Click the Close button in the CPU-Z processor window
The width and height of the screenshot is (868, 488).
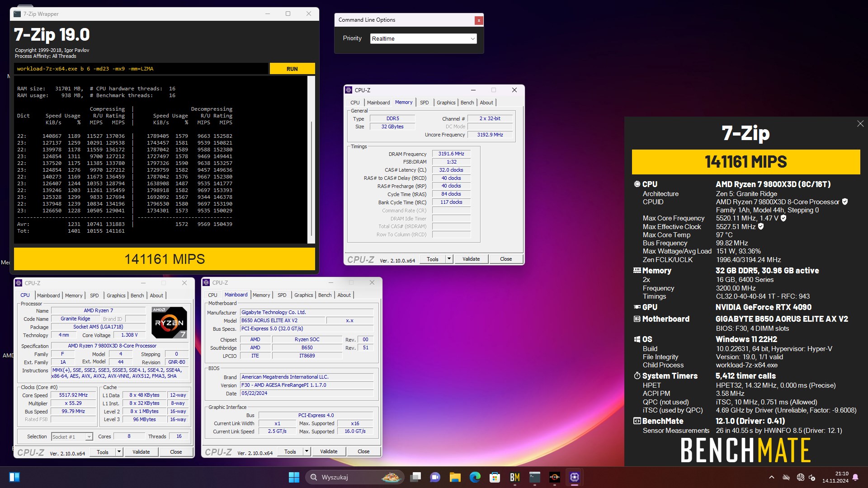176,452
